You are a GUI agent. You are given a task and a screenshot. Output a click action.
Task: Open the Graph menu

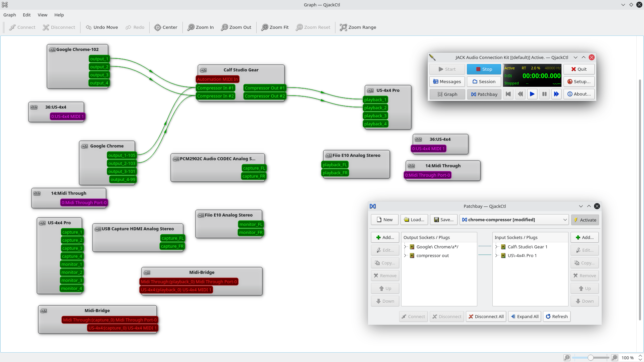10,15
